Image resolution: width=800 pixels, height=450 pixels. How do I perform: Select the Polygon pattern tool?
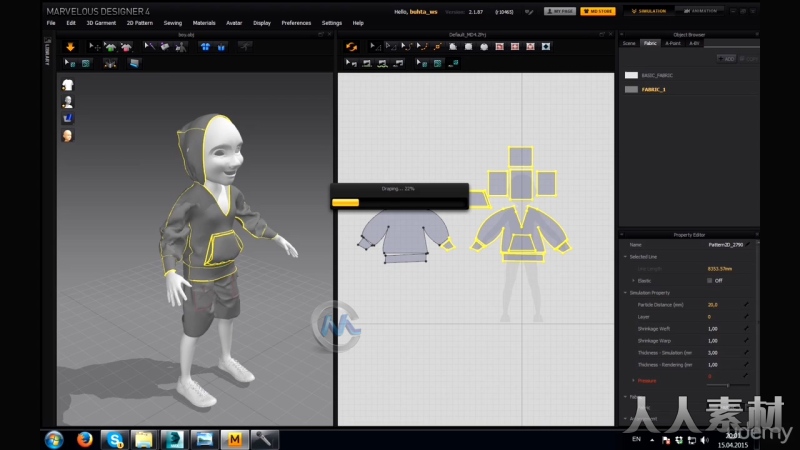tap(453, 46)
